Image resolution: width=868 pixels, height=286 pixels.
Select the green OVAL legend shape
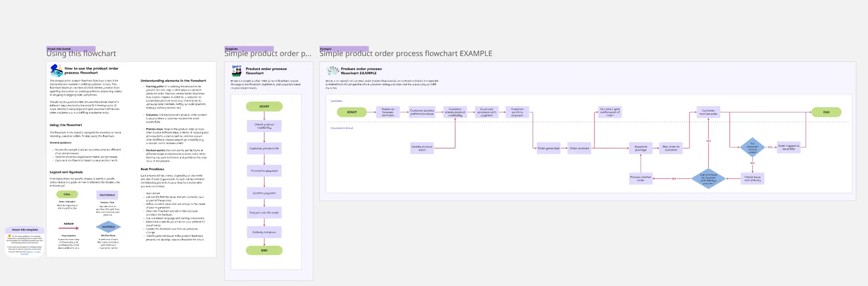67,194
